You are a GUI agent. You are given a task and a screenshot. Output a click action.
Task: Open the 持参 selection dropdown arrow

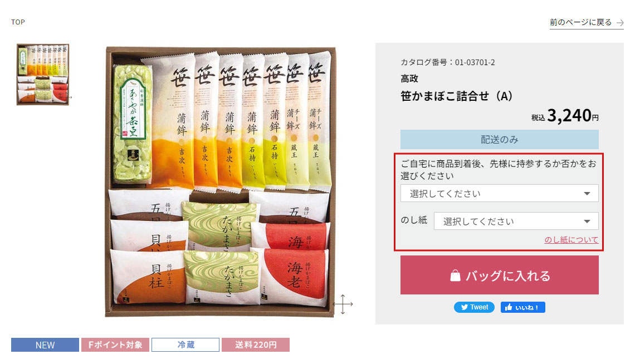click(587, 193)
